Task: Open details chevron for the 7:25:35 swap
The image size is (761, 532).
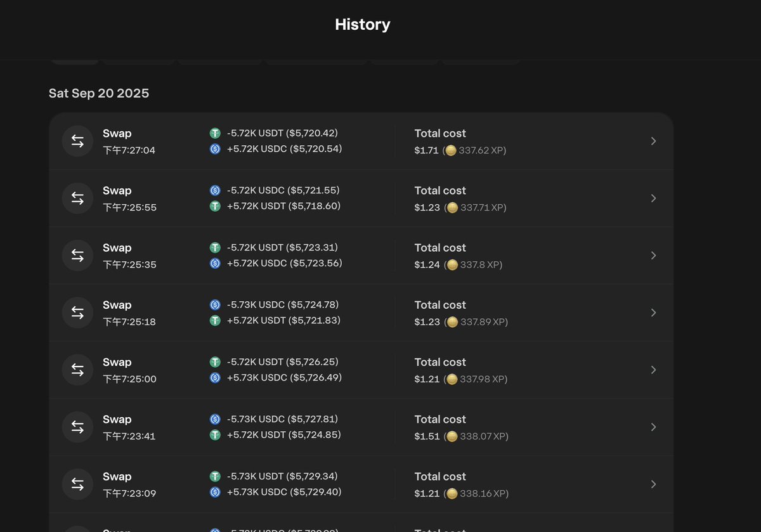Action: pos(654,256)
